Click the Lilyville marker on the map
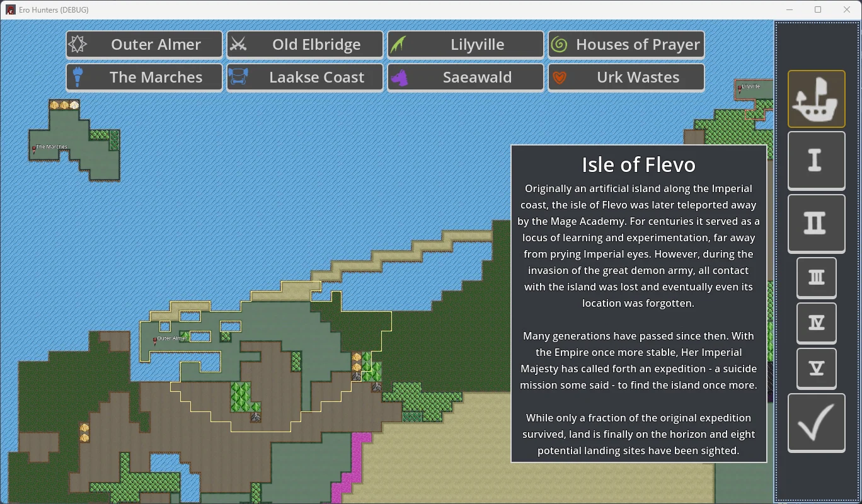The image size is (862, 504). [x=740, y=89]
